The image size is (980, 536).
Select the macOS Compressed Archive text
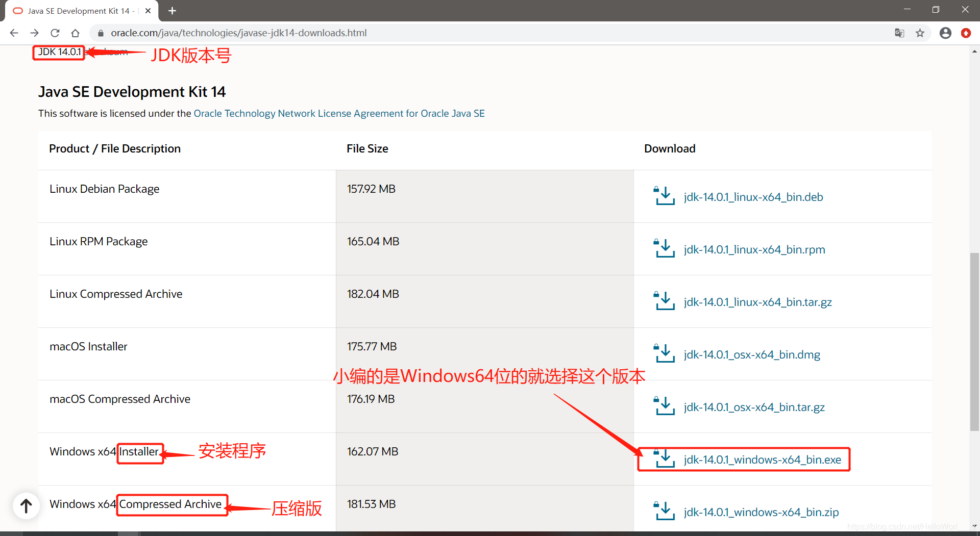point(120,399)
